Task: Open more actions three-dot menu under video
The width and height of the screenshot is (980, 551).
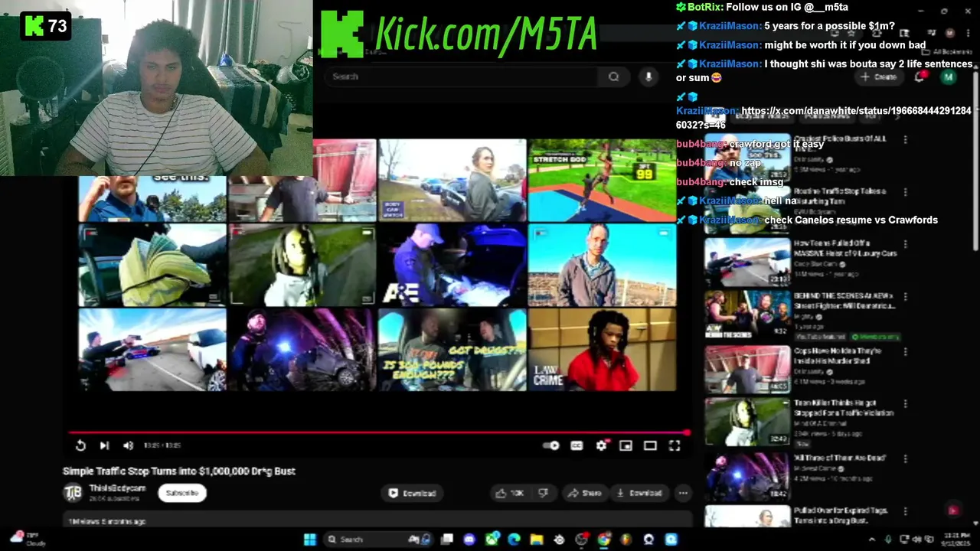Action: [x=683, y=494]
